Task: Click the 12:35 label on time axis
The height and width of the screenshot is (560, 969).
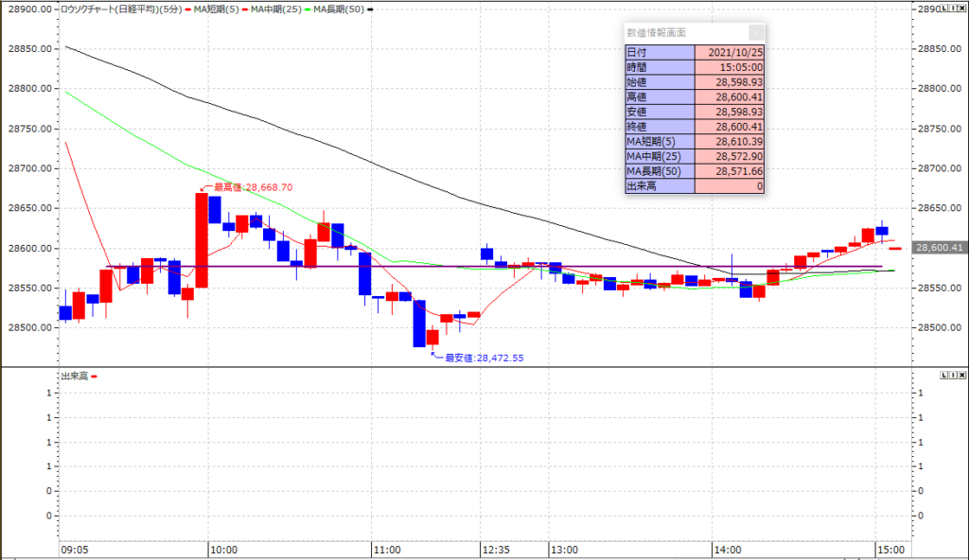Action: [495, 550]
